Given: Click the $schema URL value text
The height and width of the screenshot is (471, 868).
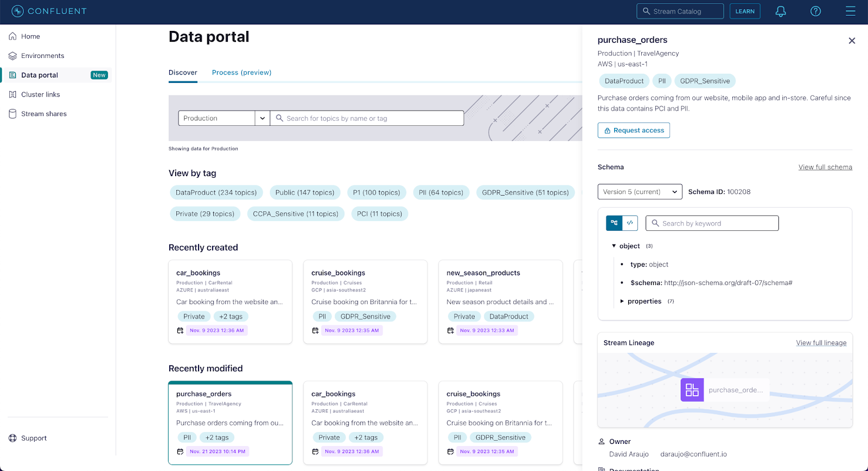Looking at the screenshot, I should tap(728, 283).
